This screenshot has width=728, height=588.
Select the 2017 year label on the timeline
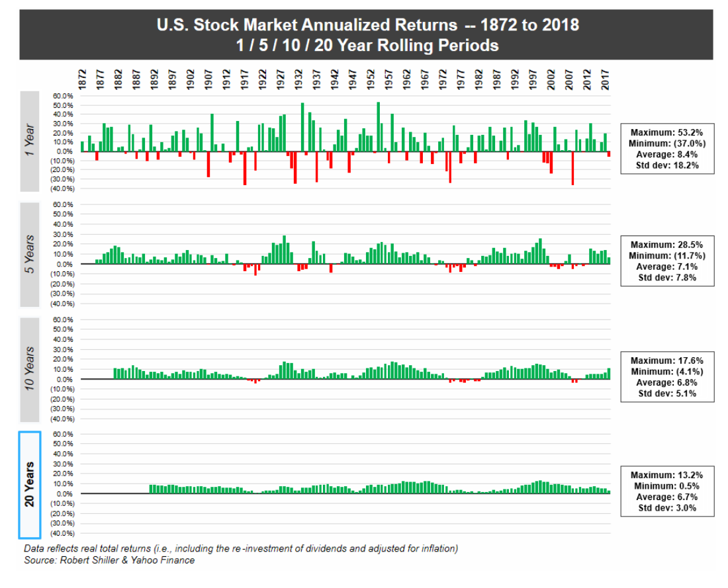point(607,78)
